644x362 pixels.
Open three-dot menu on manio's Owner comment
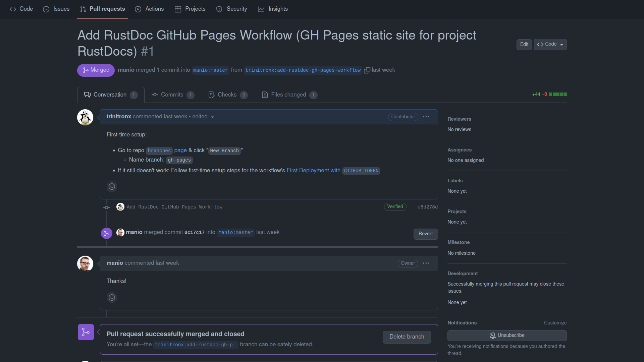click(x=426, y=263)
